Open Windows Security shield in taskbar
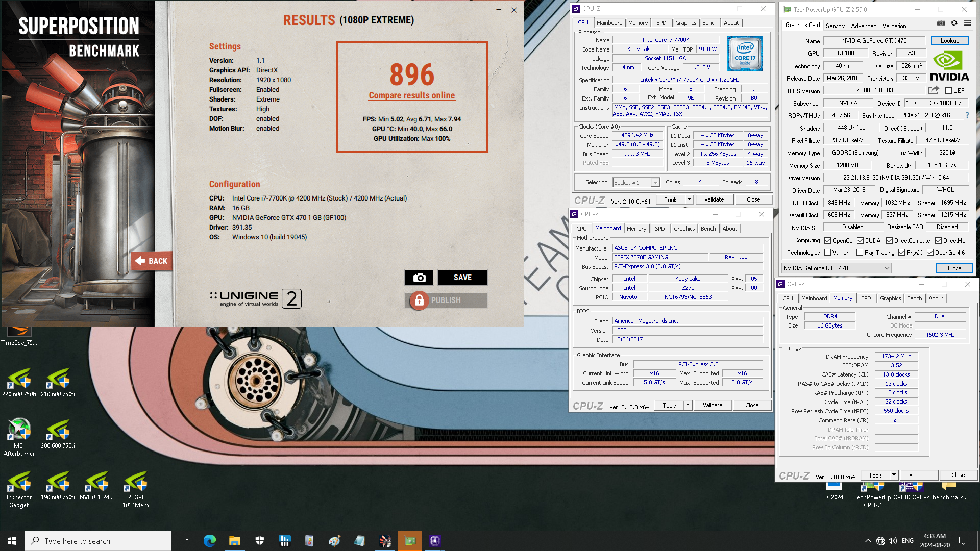The width and height of the screenshot is (980, 551). point(259,541)
